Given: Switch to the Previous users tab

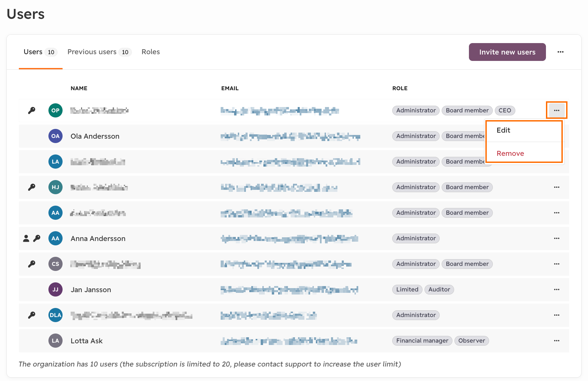Looking at the screenshot, I should pyautogui.click(x=99, y=52).
